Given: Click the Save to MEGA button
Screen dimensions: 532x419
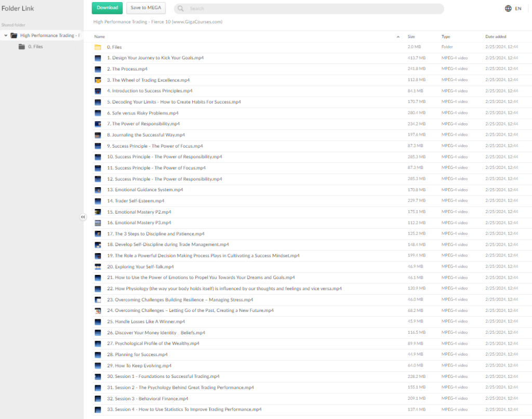Looking at the screenshot, I should pyautogui.click(x=146, y=8).
